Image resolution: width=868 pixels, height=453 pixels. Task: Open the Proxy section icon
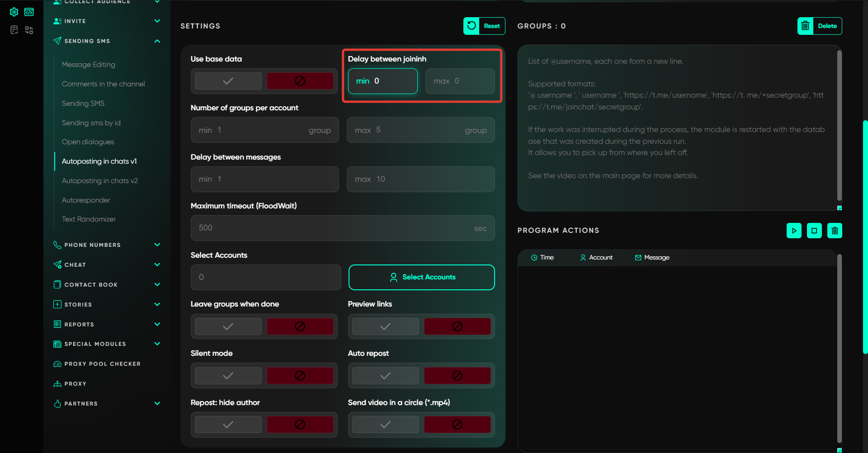57,384
